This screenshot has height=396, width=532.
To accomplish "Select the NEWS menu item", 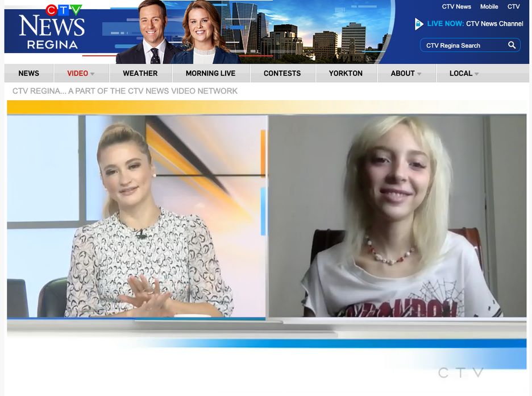I will (x=28, y=73).
